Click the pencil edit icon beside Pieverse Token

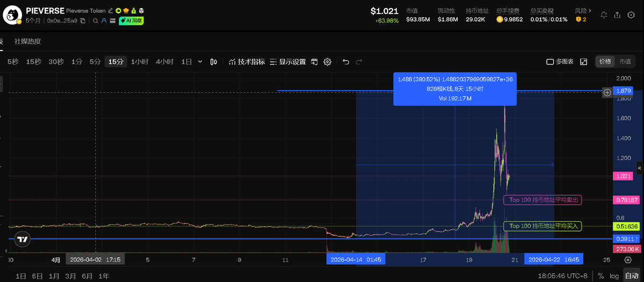point(111,10)
